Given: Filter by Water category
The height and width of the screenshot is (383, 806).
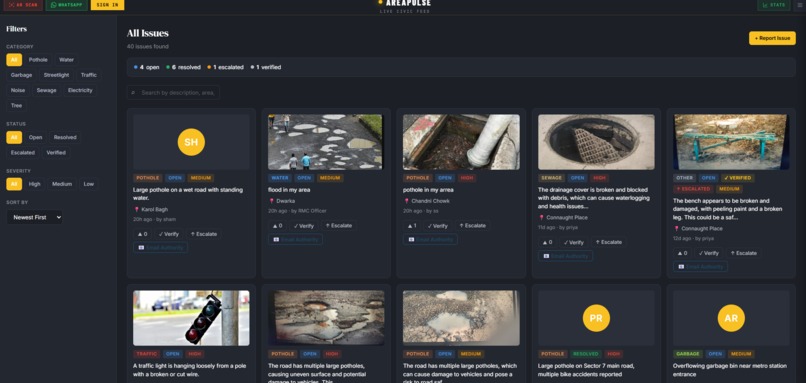Looking at the screenshot, I should tap(66, 60).
